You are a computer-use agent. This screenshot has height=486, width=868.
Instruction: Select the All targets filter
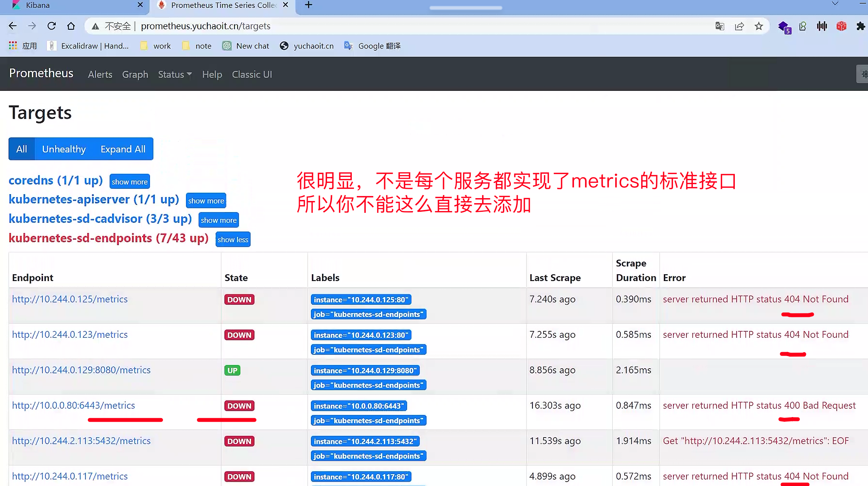(x=22, y=149)
